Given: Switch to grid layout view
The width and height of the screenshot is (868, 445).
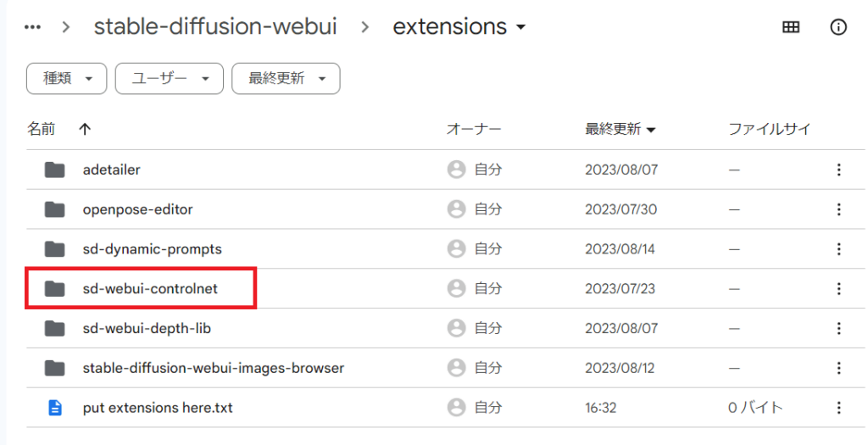Looking at the screenshot, I should (x=790, y=27).
